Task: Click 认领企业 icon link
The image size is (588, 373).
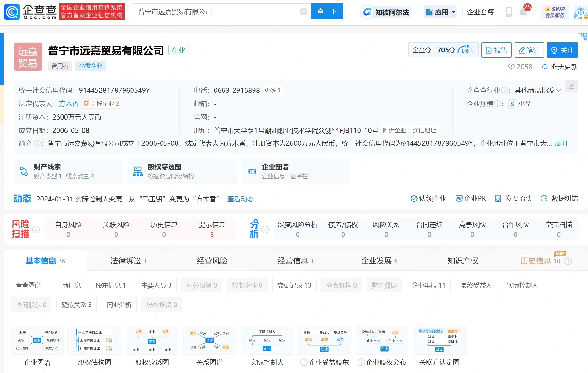Action: pos(428,199)
